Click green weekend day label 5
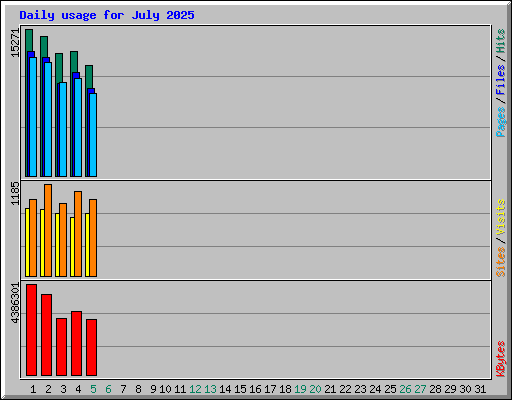The image size is (512, 400). [93, 389]
